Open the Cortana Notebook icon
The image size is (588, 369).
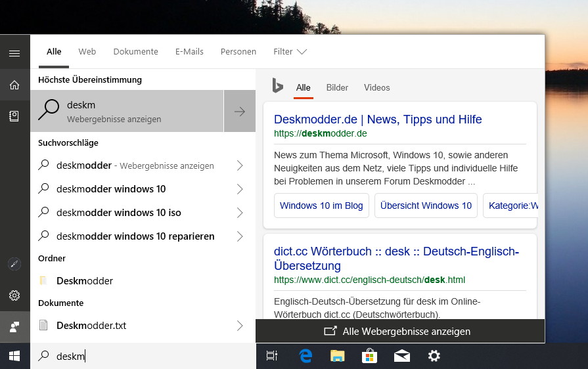click(14, 116)
